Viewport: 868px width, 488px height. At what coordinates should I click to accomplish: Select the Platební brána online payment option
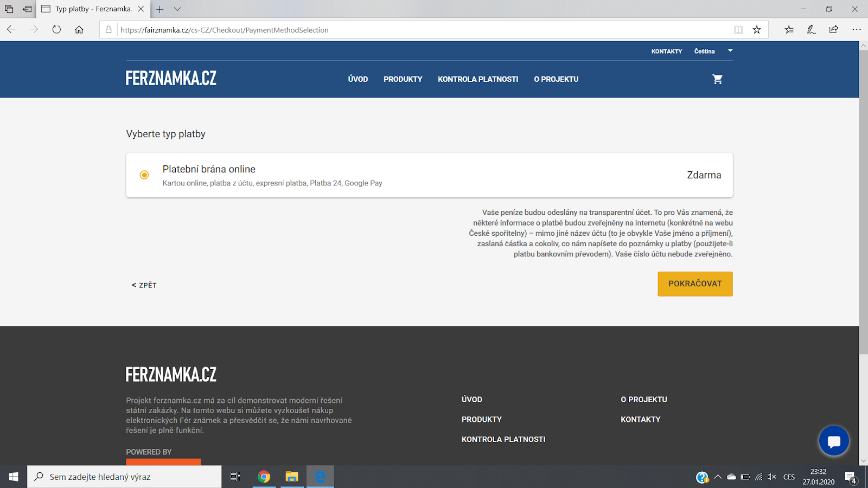144,175
